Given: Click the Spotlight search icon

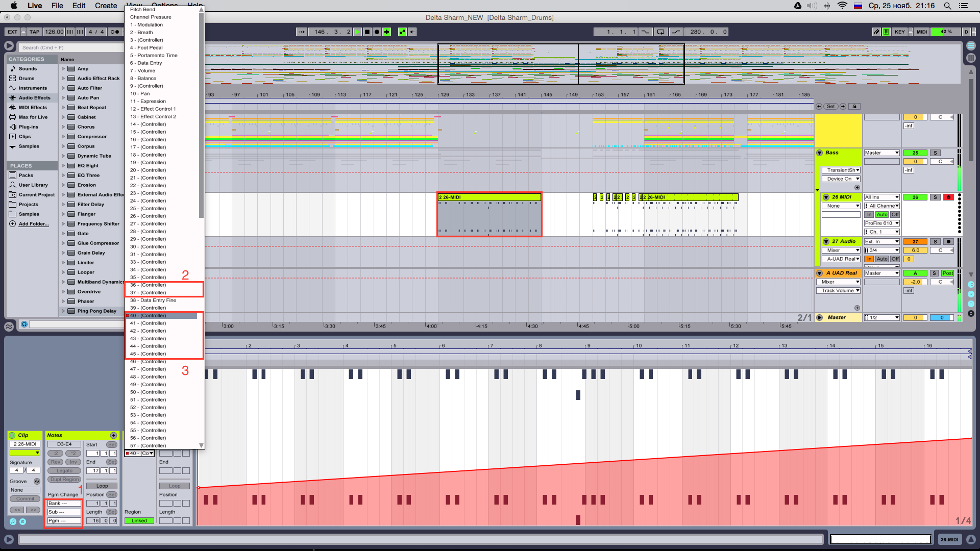Looking at the screenshot, I should pos(947,6).
